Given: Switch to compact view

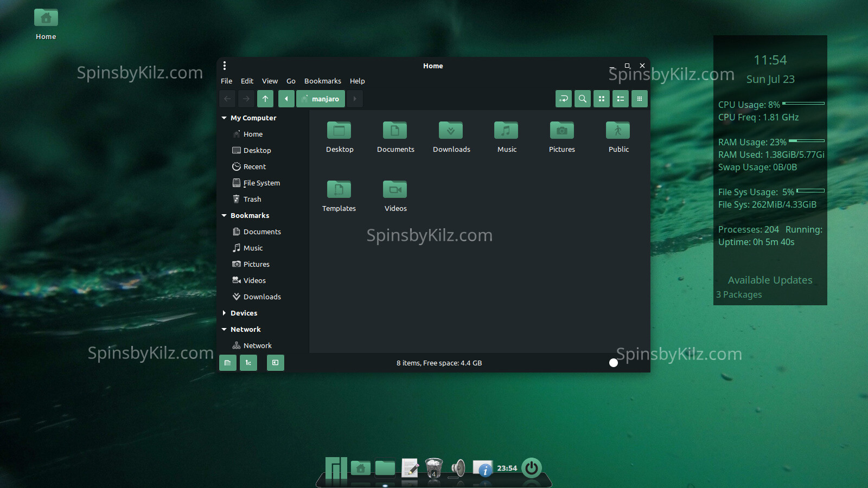Looking at the screenshot, I should (640, 99).
